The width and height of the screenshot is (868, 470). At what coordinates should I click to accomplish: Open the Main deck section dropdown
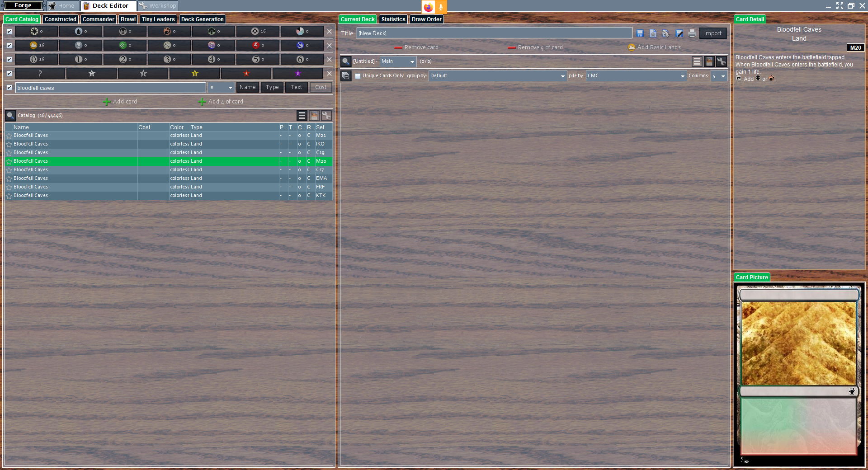tap(398, 61)
